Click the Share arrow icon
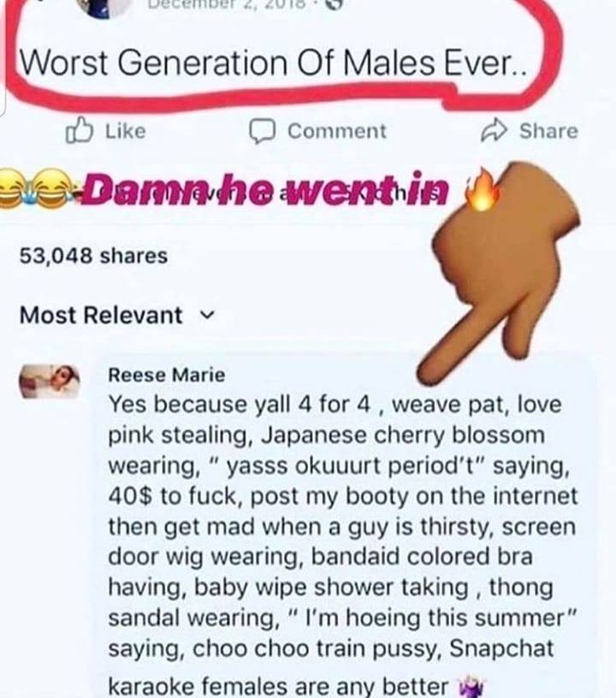The width and height of the screenshot is (616, 698). [x=494, y=130]
